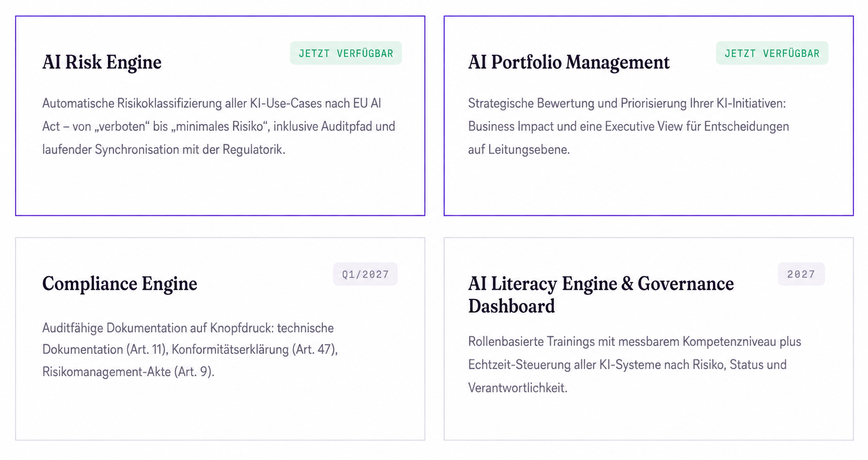Click the text mentioning Konformitätserklärung (Art. 47)

point(255,350)
